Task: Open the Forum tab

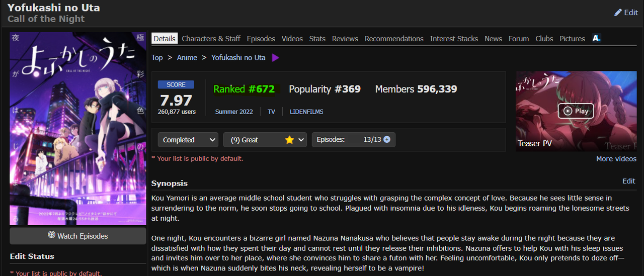Action: coord(519,39)
